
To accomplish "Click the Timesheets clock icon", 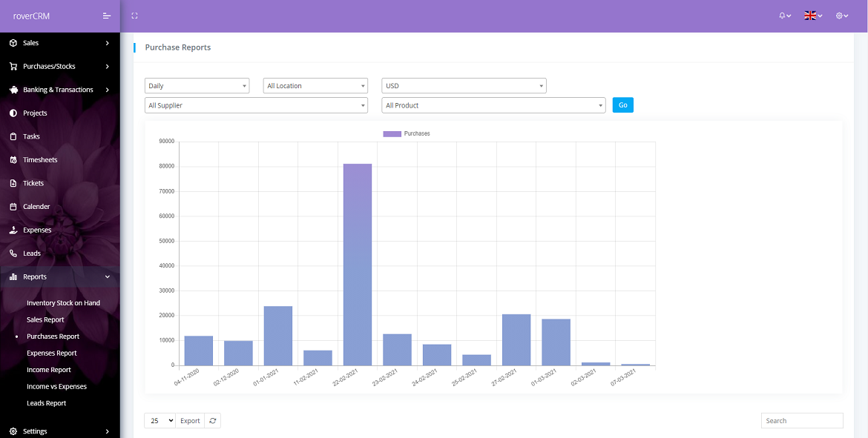I will pyautogui.click(x=13, y=159).
